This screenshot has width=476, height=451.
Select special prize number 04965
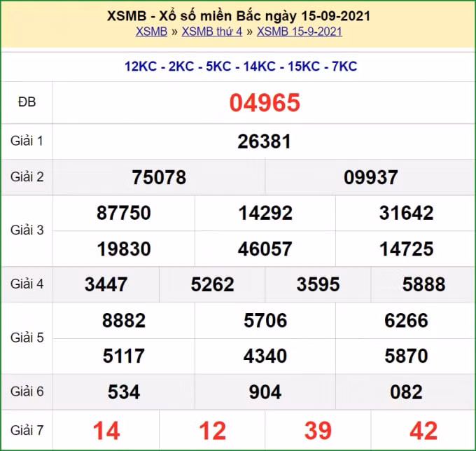tap(265, 103)
